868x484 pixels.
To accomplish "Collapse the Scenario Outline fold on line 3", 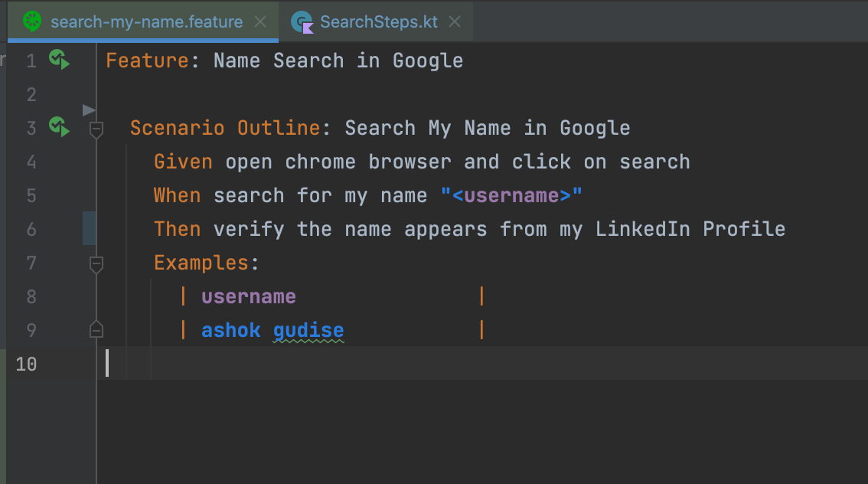I will [x=96, y=129].
